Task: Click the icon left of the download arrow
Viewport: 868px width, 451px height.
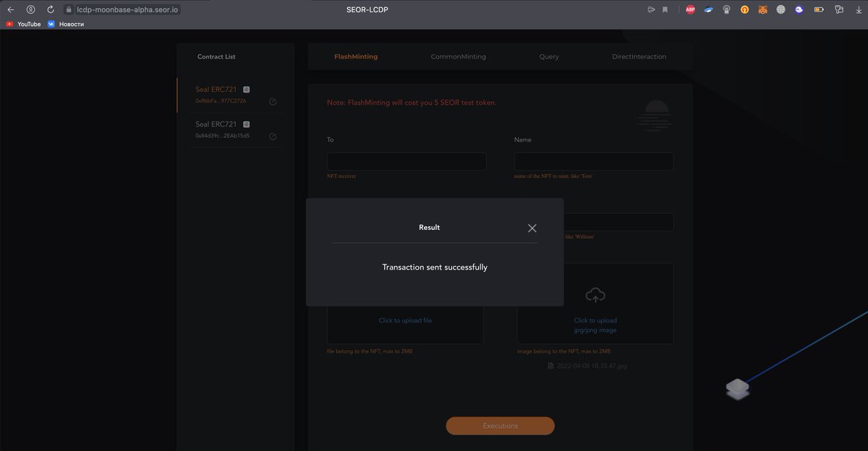Action: (839, 10)
